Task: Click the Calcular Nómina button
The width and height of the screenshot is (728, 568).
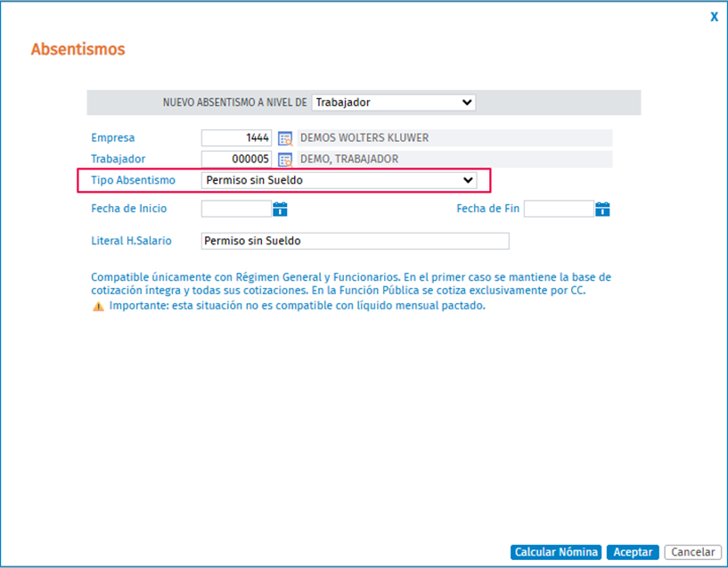Action: (556, 552)
